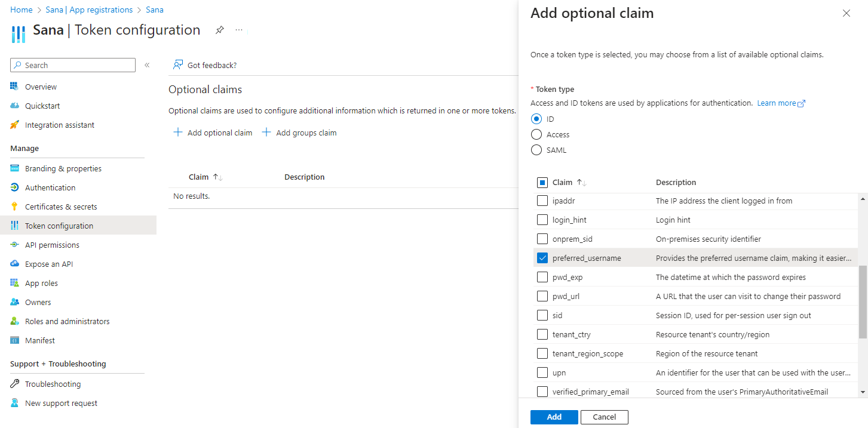Sort the main table by Claim column
Screen dimensions: 868x428
[200, 177]
